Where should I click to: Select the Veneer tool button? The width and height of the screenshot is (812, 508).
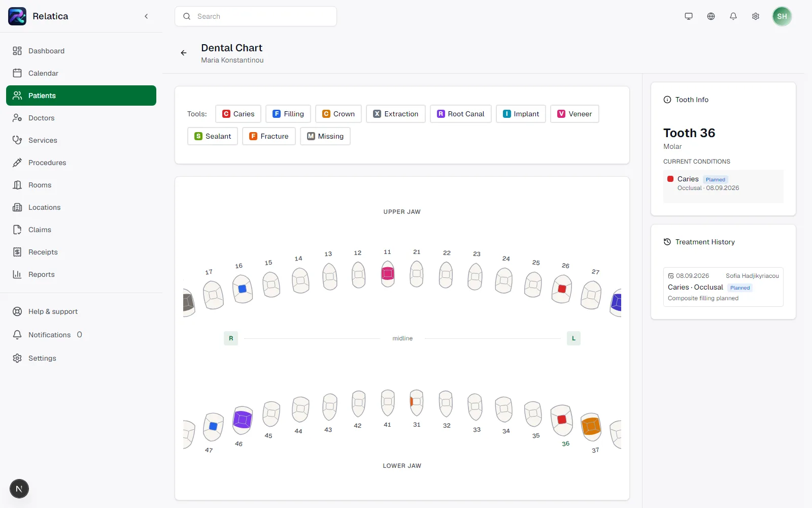(574, 114)
